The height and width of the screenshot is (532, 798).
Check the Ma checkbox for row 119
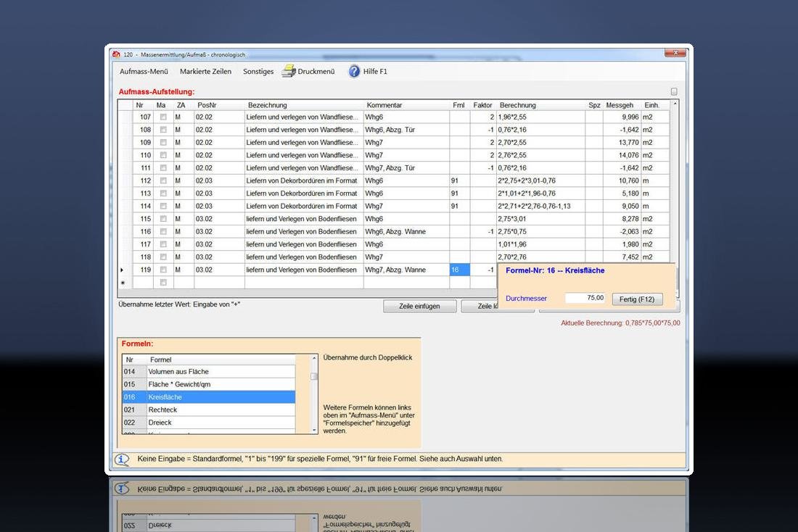(163, 270)
